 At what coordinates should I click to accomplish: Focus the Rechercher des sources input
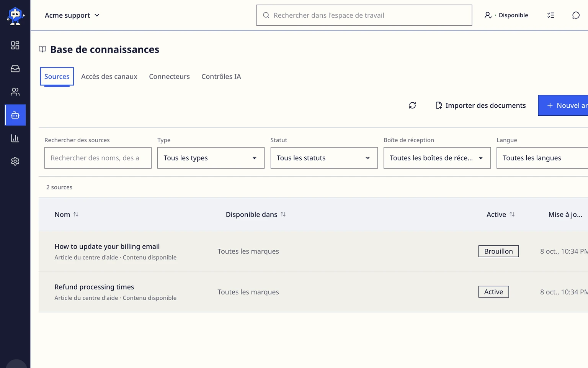(x=98, y=158)
